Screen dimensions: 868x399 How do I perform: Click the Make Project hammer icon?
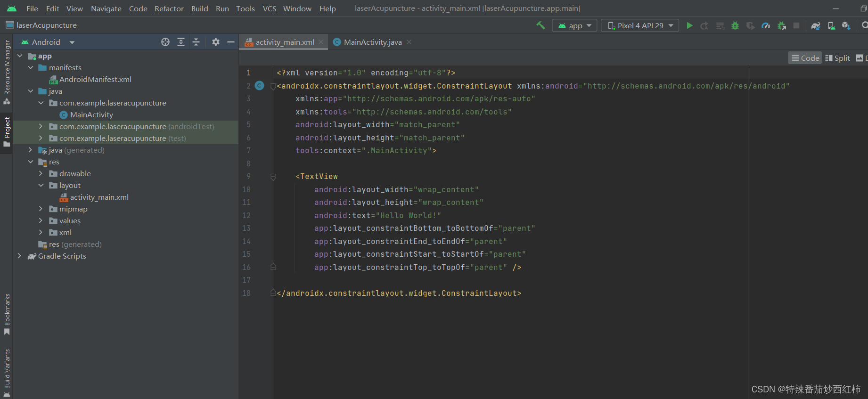click(540, 25)
